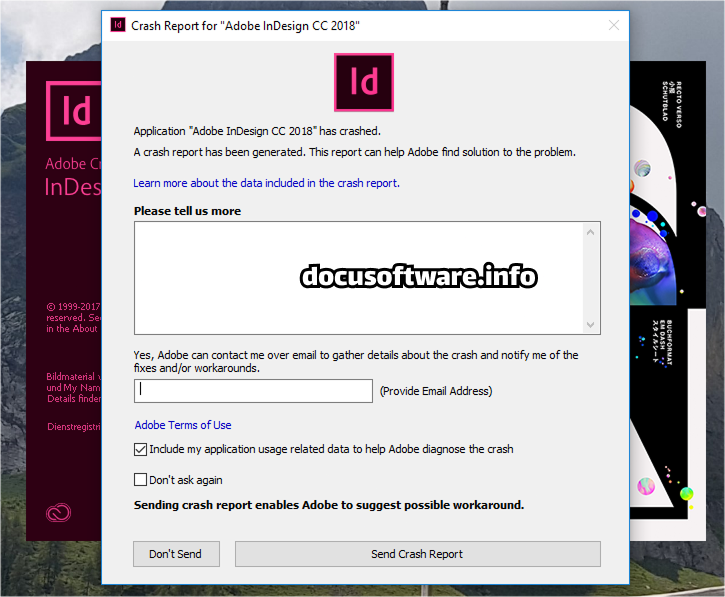Click the small InDesign icon in the title bar

118,25
